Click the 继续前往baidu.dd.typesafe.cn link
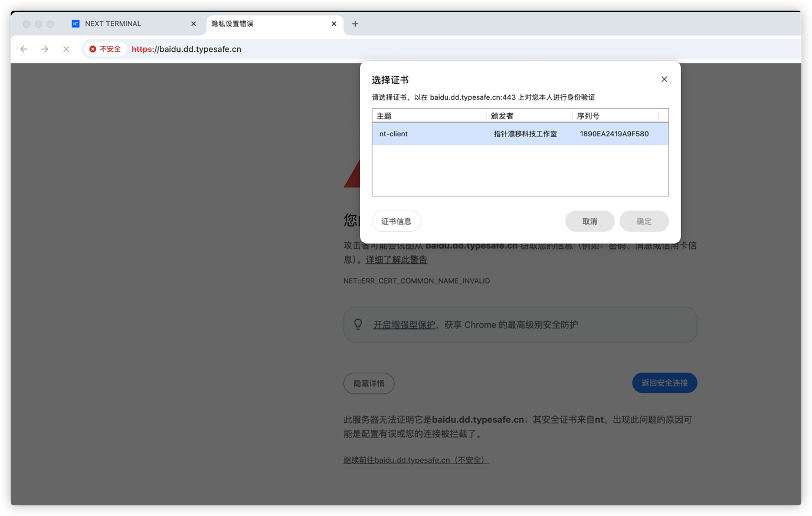Image resolution: width=812 pixels, height=516 pixels. [415, 460]
